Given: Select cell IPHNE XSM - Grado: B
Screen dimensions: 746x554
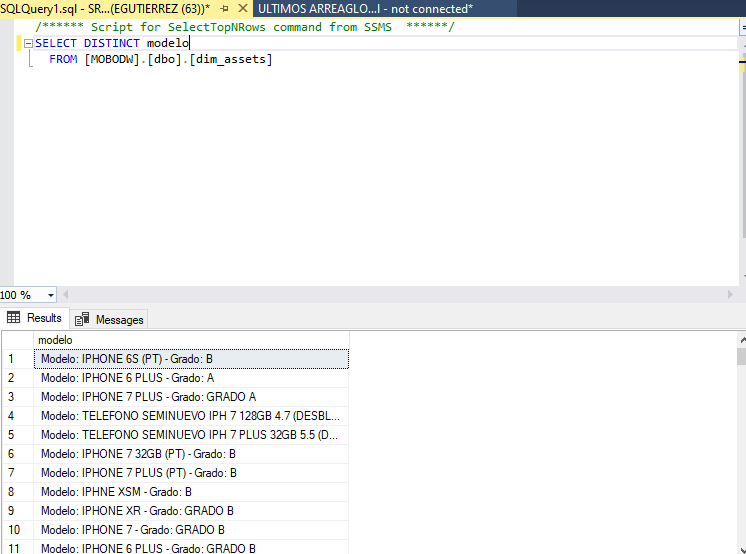Looking at the screenshot, I should point(191,492).
